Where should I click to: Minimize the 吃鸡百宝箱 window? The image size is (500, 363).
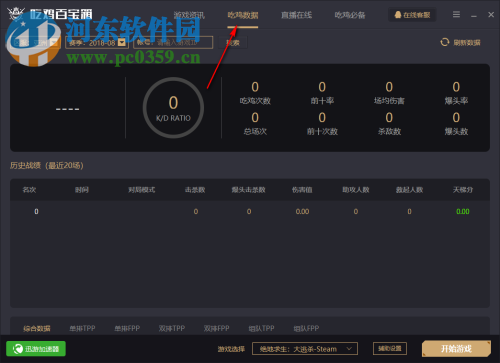click(474, 15)
